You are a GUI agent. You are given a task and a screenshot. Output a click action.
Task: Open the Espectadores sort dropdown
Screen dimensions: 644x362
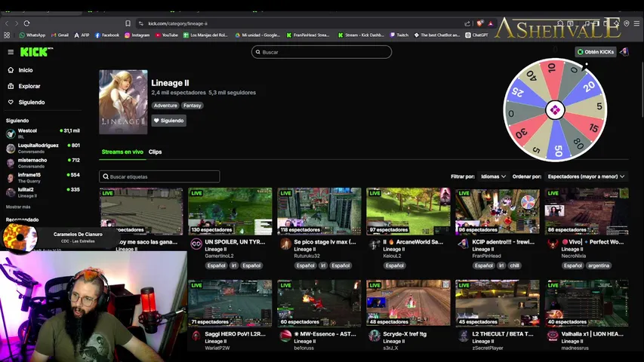(586, 176)
